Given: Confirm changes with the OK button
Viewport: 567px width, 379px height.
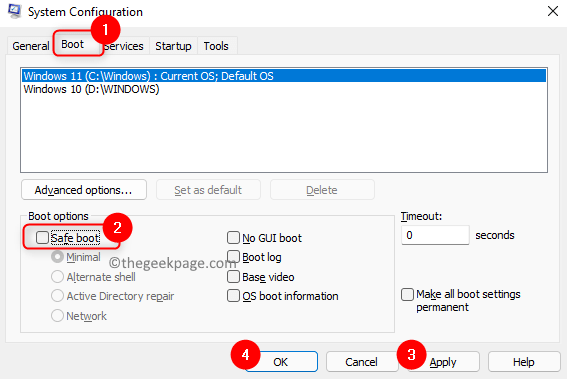Looking at the screenshot, I should point(281,362).
